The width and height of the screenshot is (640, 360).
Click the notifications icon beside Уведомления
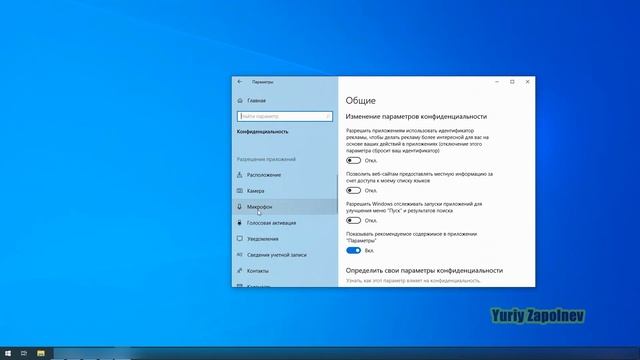[240, 238]
